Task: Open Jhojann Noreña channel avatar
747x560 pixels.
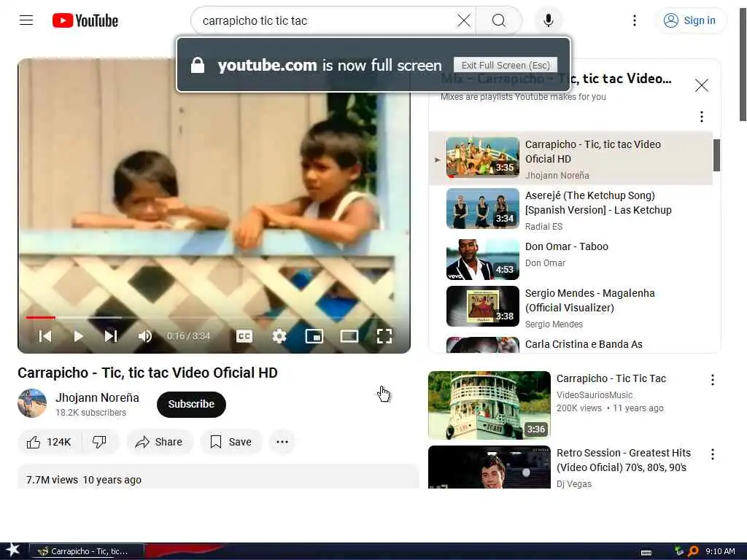Action: pyautogui.click(x=32, y=403)
